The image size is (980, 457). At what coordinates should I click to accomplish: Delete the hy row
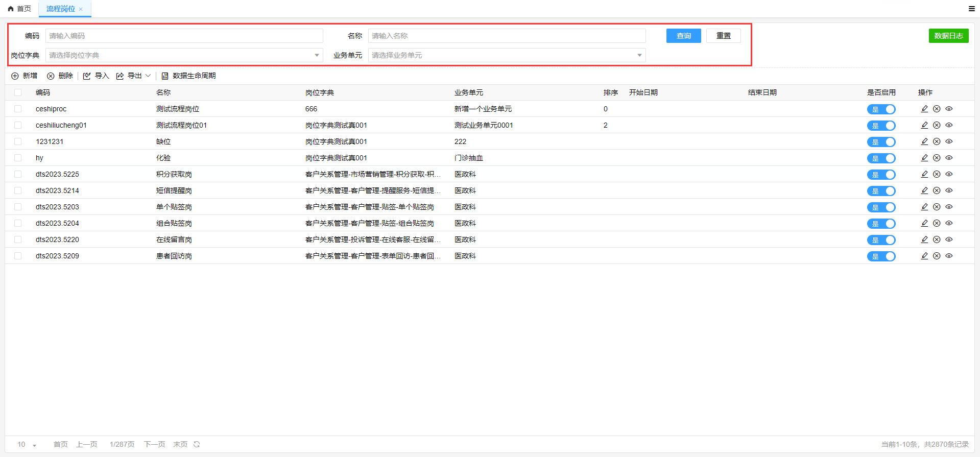(x=937, y=158)
